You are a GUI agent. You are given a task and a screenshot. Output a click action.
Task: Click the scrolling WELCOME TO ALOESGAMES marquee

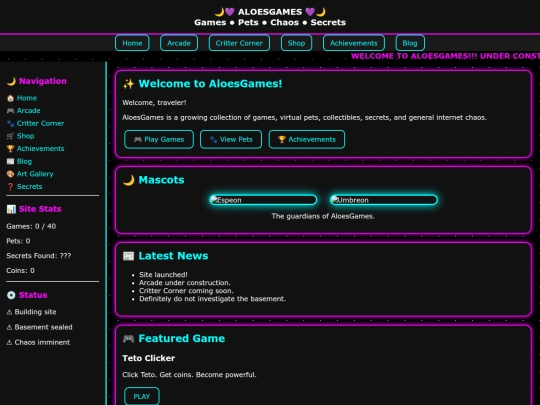[445, 56]
